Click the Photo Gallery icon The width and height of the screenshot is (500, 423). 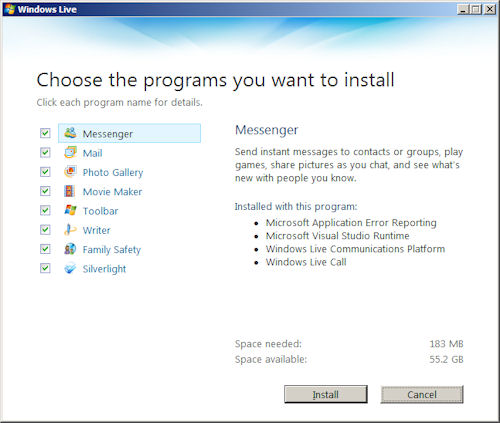coord(70,172)
